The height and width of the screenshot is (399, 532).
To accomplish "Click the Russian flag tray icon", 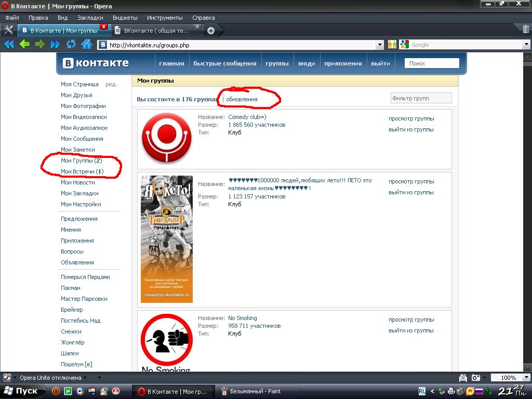I will [x=479, y=391].
